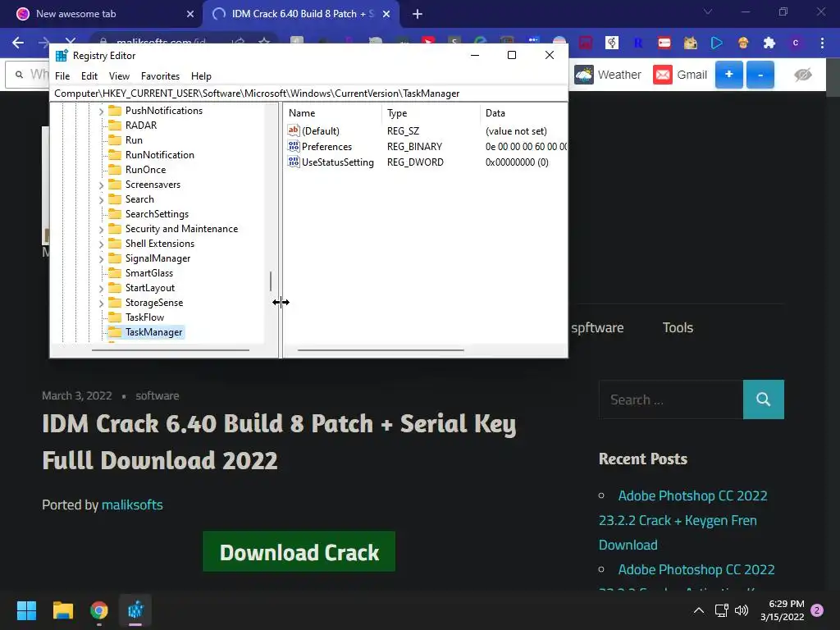This screenshot has height=630, width=840.
Task: Open File Explorer from the taskbar
Action: coord(62,610)
